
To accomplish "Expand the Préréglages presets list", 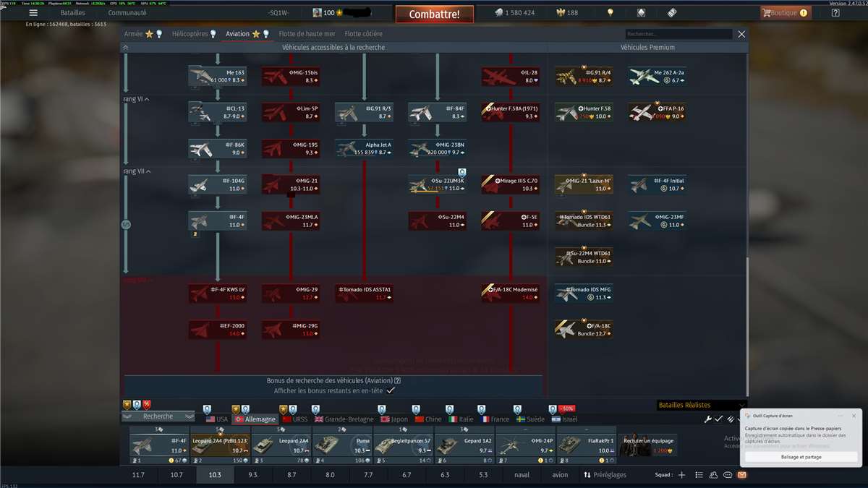I will pos(605,475).
